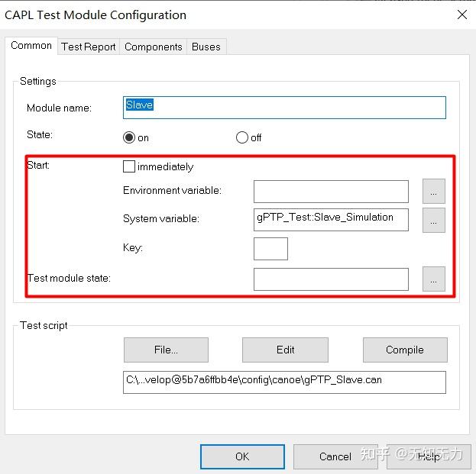Click the Key input box
476x474 pixels.
(x=270, y=249)
